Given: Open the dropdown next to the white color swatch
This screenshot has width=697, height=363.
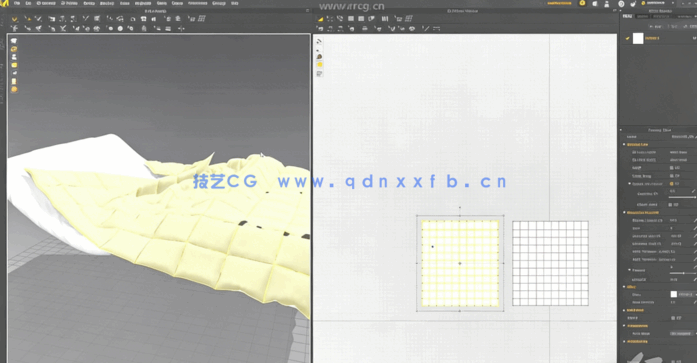Looking at the screenshot, I should click(x=687, y=294).
